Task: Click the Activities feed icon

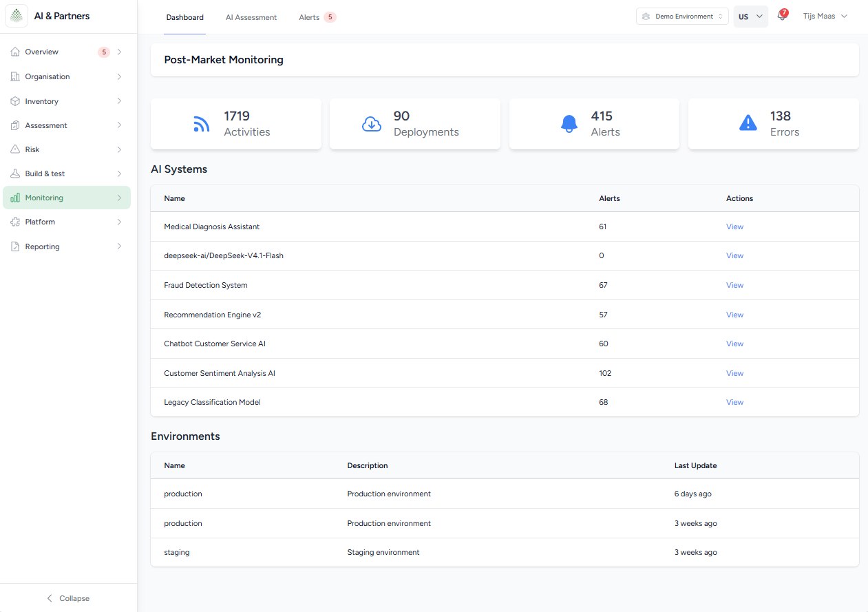Action: [x=201, y=124]
